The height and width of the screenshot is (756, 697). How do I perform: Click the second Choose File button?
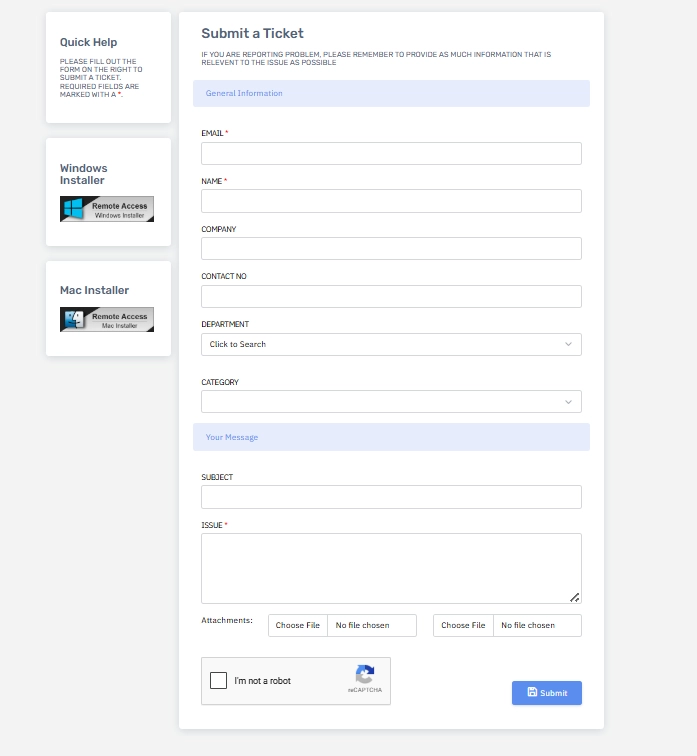click(x=463, y=625)
